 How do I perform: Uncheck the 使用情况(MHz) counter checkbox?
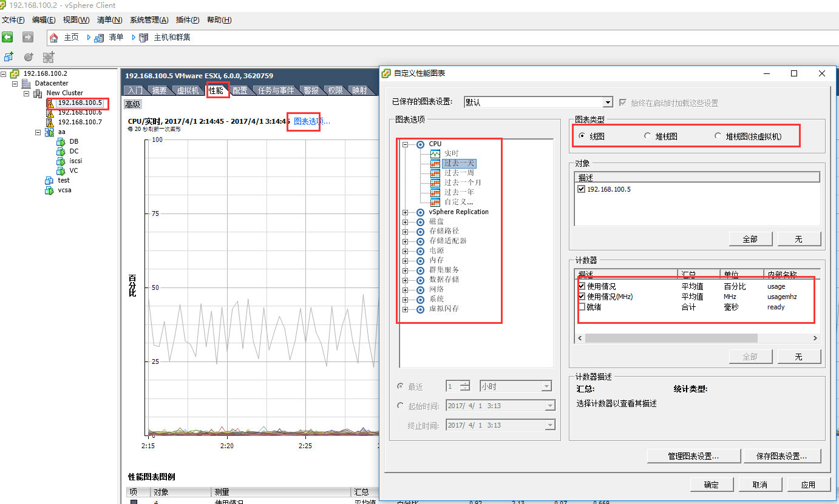[x=582, y=297]
